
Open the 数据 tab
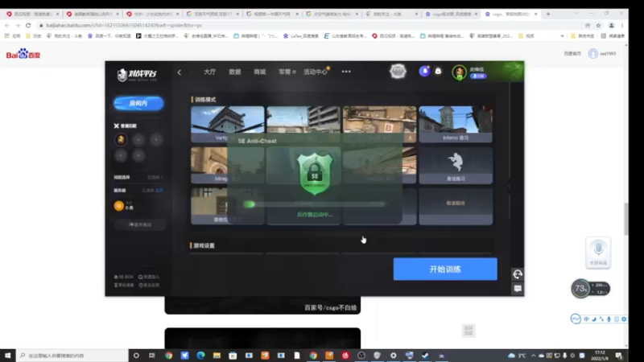click(x=234, y=72)
